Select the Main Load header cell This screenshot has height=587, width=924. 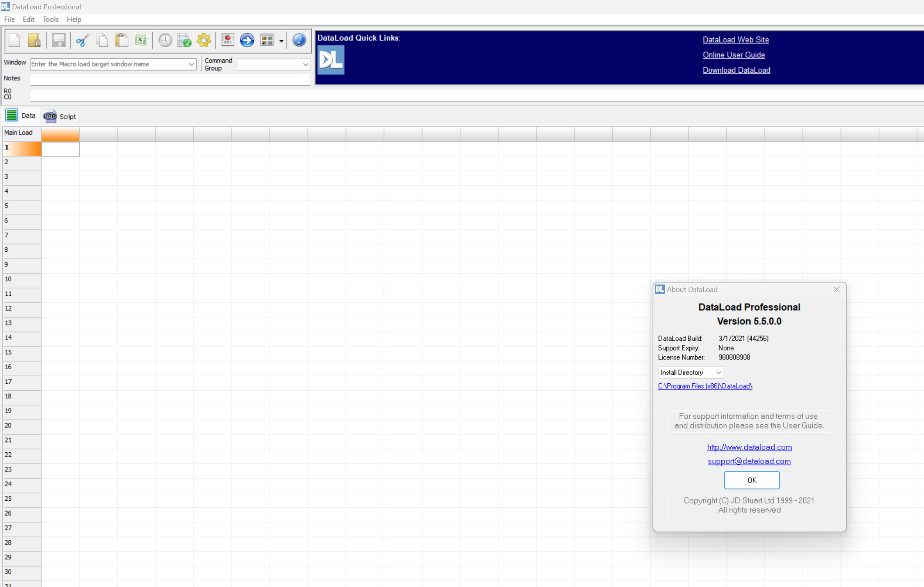pos(22,133)
